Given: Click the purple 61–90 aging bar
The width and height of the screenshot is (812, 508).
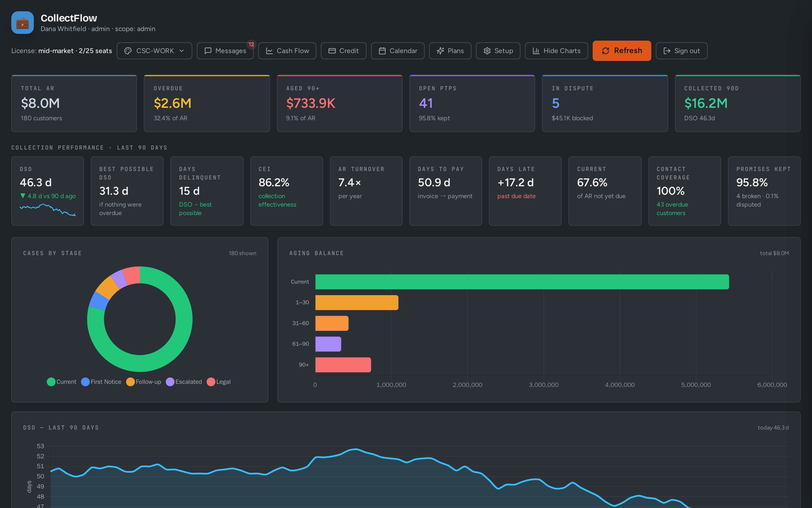Looking at the screenshot, I should (x=328, y=344).
